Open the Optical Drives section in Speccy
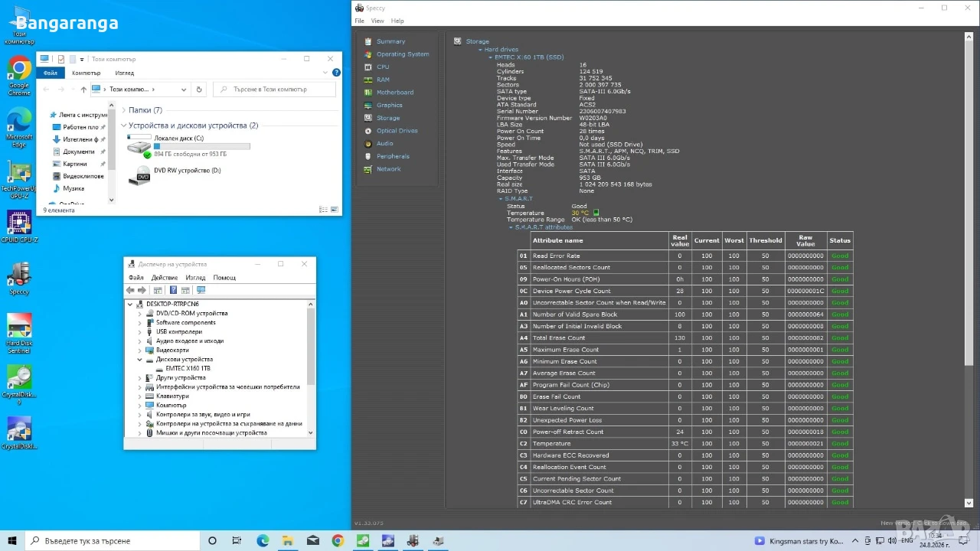This screenshot has height=551, width=980. point(397,131)
